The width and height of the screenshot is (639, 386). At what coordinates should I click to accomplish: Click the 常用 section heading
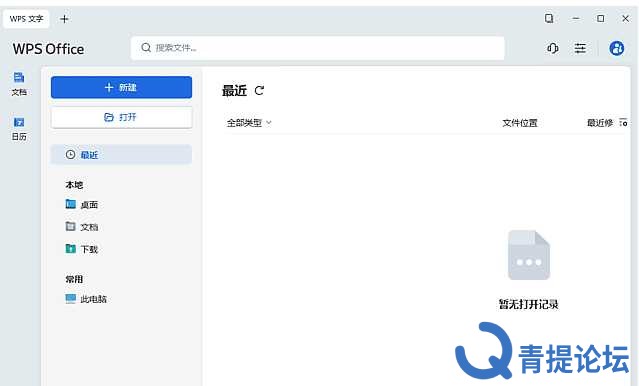[74, 279]
